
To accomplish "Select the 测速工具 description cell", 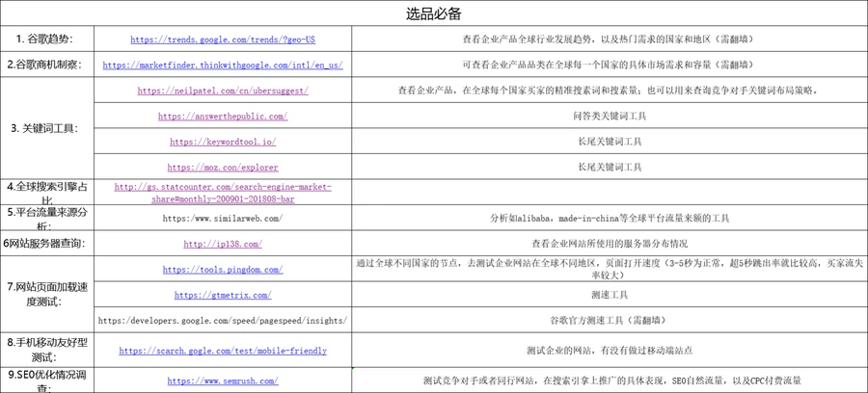I will click(610, 295).
